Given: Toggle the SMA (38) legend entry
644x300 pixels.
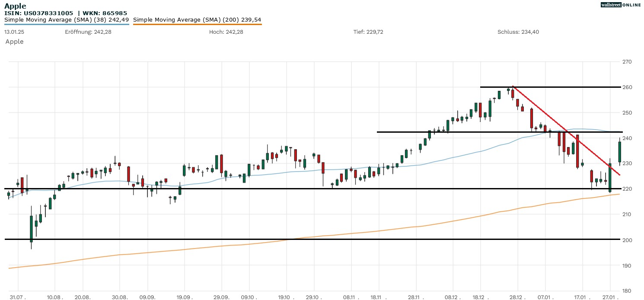Looking at the screenshot, I should 67,19.
